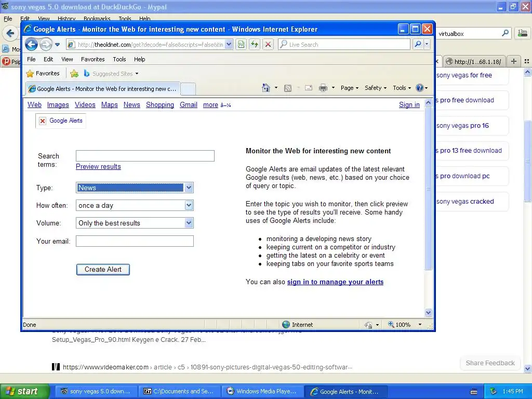532x399 pixels.
Task: Open the Type dropdown showing News
Action: [135, 188]
